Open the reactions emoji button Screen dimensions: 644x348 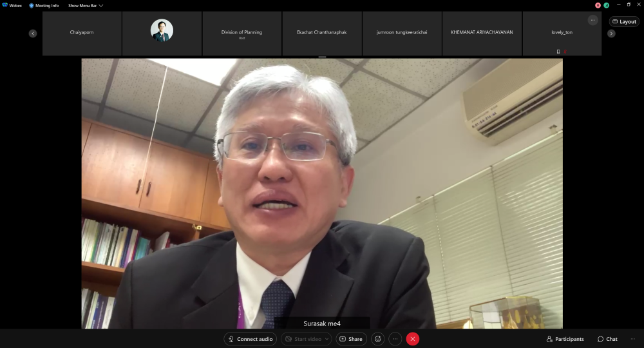click(x=378, y=339)
